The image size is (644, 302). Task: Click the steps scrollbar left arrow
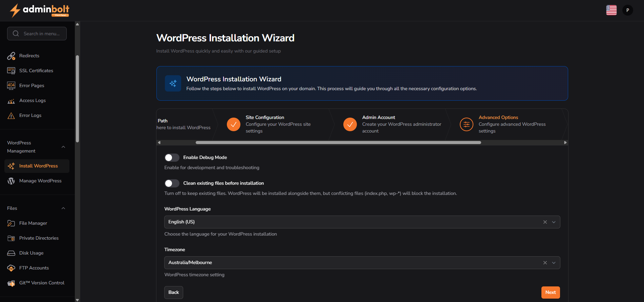click(159, 143)
